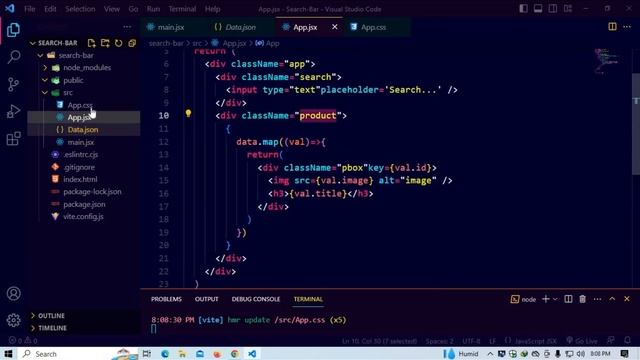This screenshot has width=640, height=360.
Task: Expand the node_modules folder
Action: [45, 68]
